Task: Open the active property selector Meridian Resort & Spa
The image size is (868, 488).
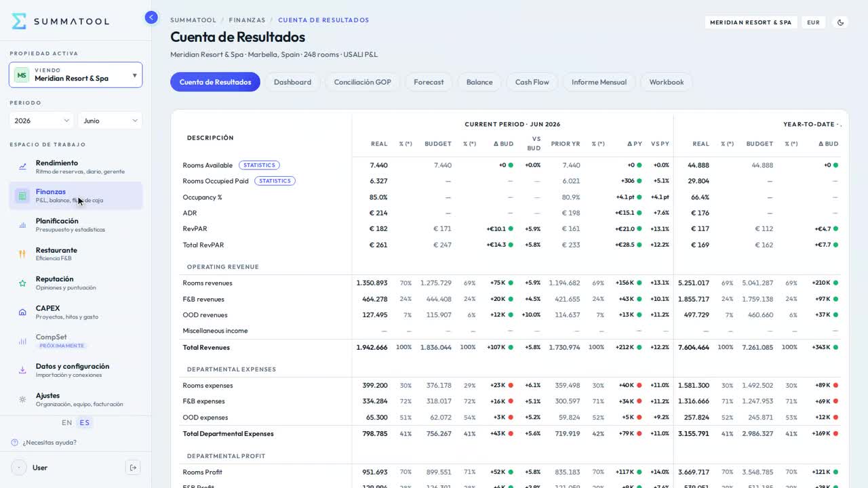Action: [76, 75]
